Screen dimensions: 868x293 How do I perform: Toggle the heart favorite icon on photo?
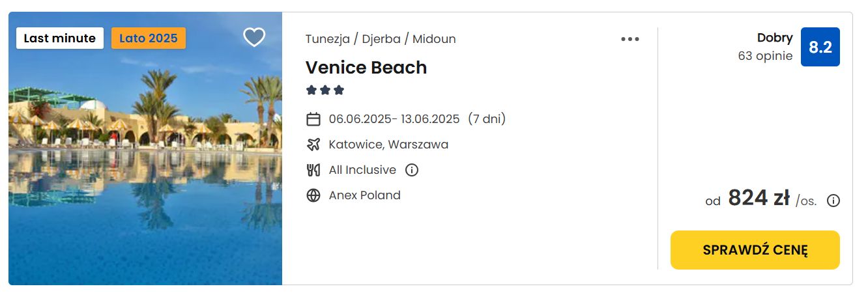(254, 38)
